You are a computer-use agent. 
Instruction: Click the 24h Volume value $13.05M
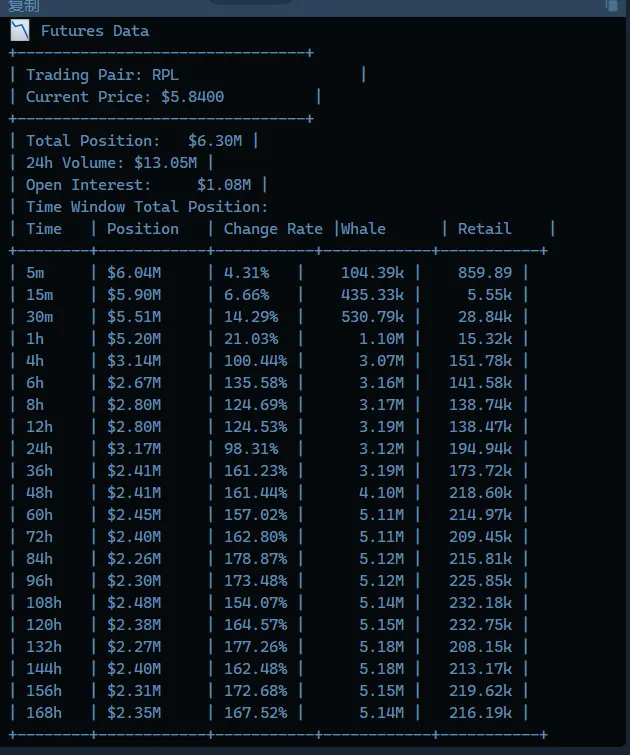[x=165, y=163]
